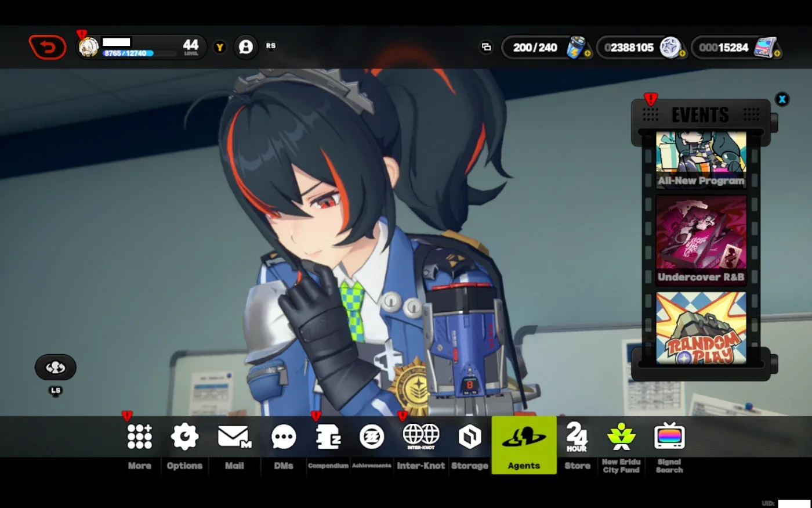Screen dimensions: 812x508
Task: Open the More grid menu
Action: (x=140, y=437)
